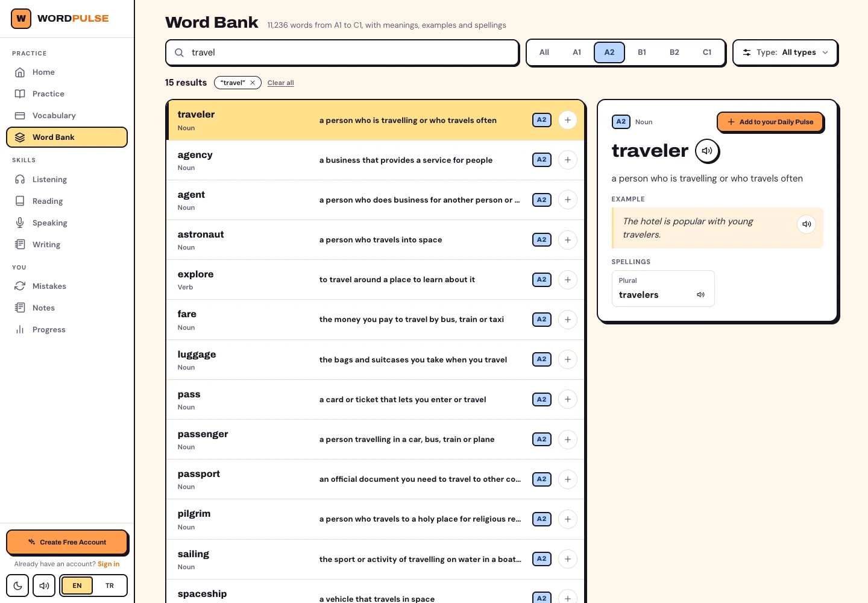Image resolution: width=868 pixels, height=603 pixels.
Task: Open the Progress page
Action: coord(67,330)
